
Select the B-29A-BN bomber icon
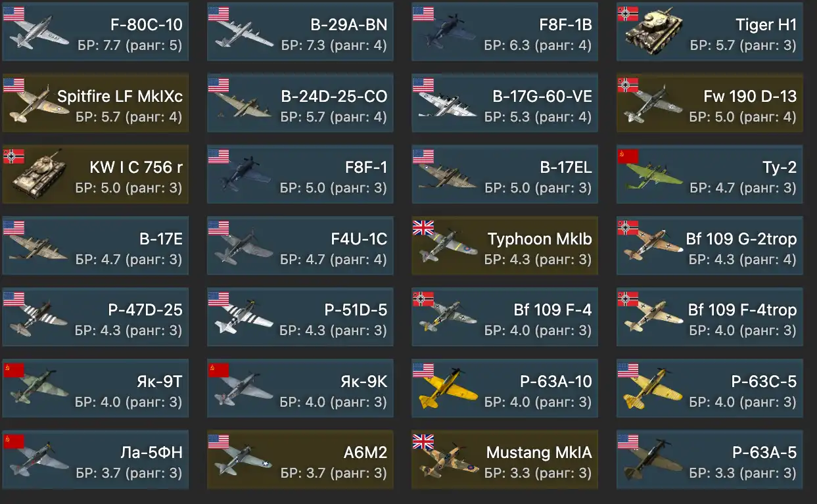pos(243,34)
